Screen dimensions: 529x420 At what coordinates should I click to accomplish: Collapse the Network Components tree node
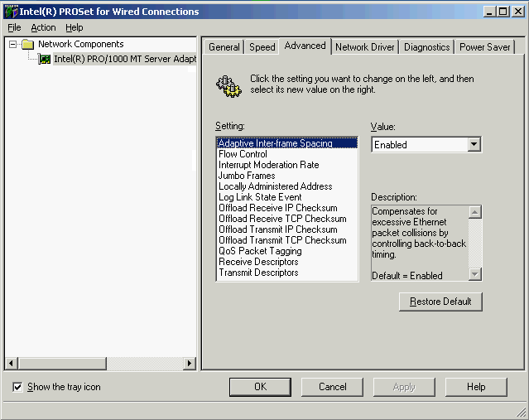[12, 44]
